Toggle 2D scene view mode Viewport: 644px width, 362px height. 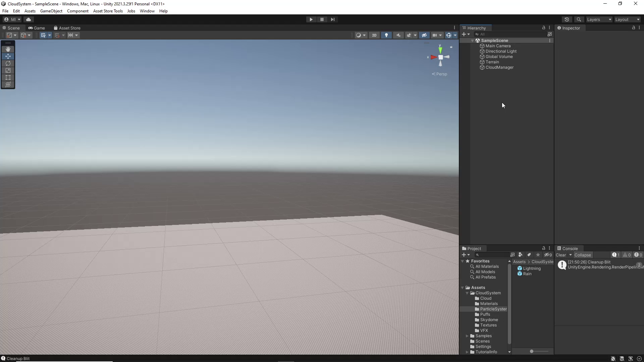(x=374, y=35)
